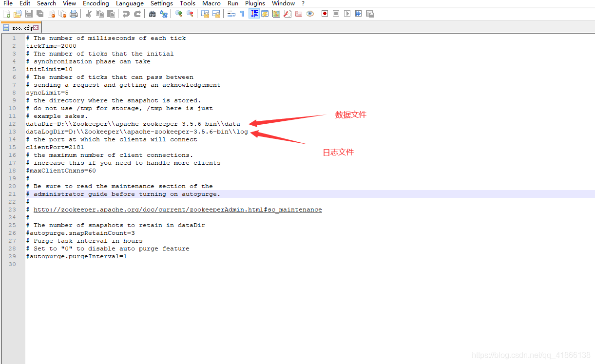Toggle synchronized horizontal scrolling
Screen dimensions: 595x364
point(216,14)
